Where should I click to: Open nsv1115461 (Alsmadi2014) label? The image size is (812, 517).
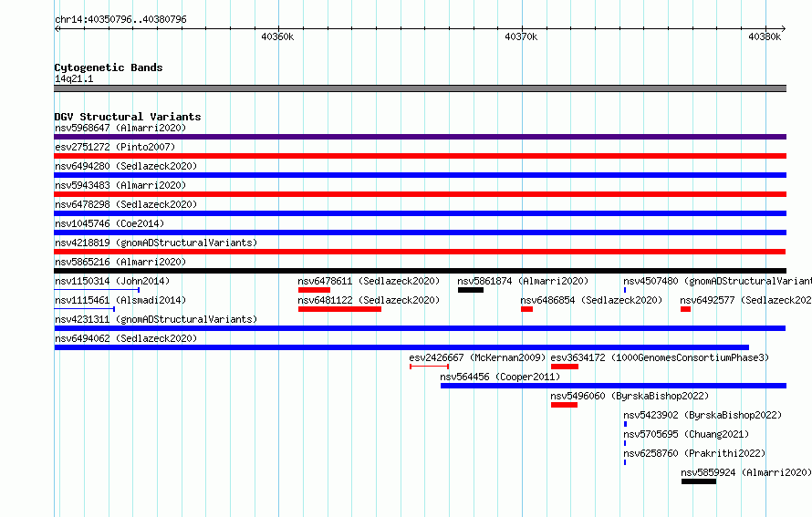coord(120,300)
